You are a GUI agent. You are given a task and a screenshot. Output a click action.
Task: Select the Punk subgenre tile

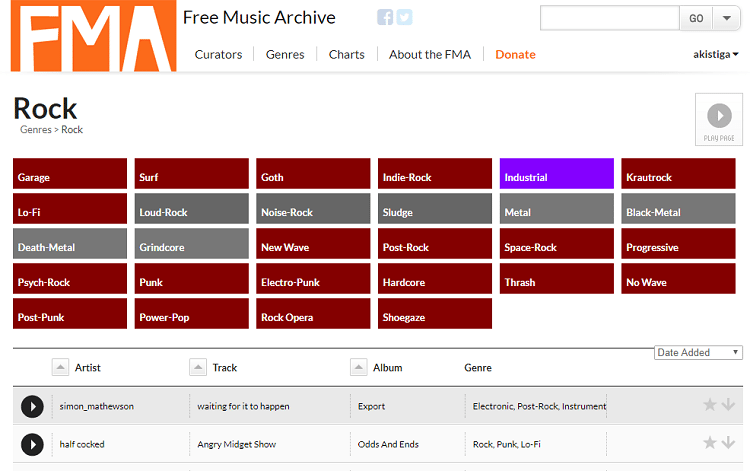click(x=191, y=278)
